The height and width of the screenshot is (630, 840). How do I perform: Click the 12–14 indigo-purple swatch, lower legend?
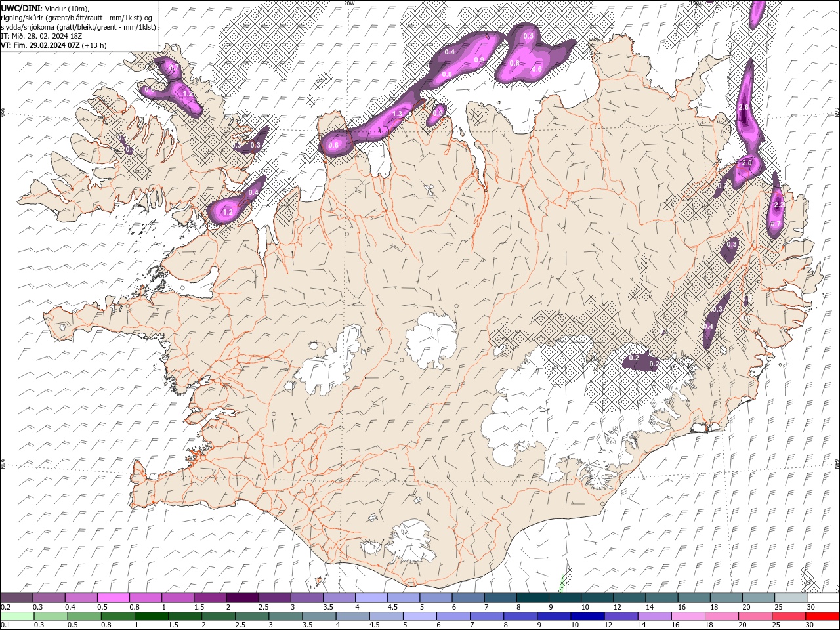pyautogui.click(x=621, y=616)
